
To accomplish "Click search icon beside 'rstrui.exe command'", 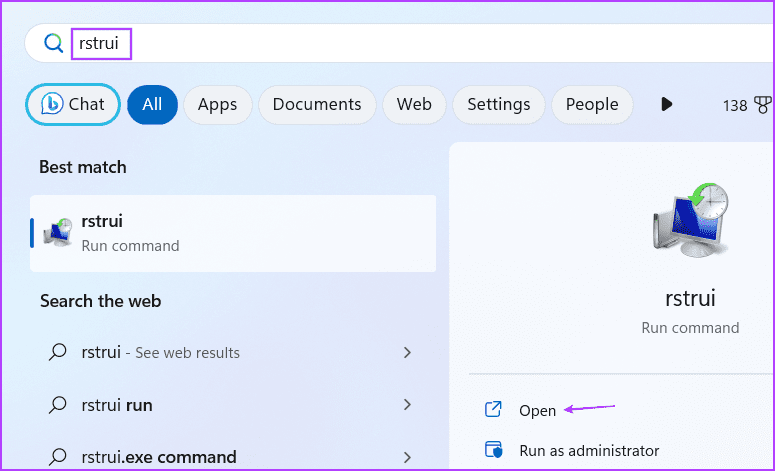I will point(58,457).
